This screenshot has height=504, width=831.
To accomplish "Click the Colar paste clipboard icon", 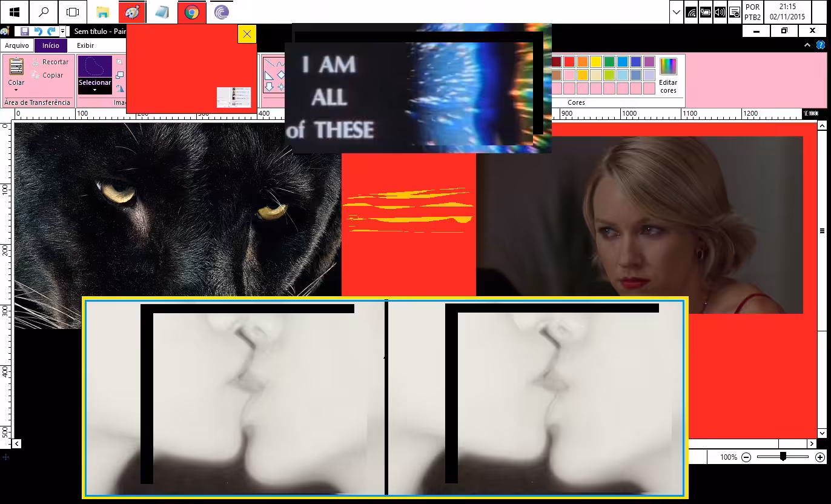I will [16, 66].
